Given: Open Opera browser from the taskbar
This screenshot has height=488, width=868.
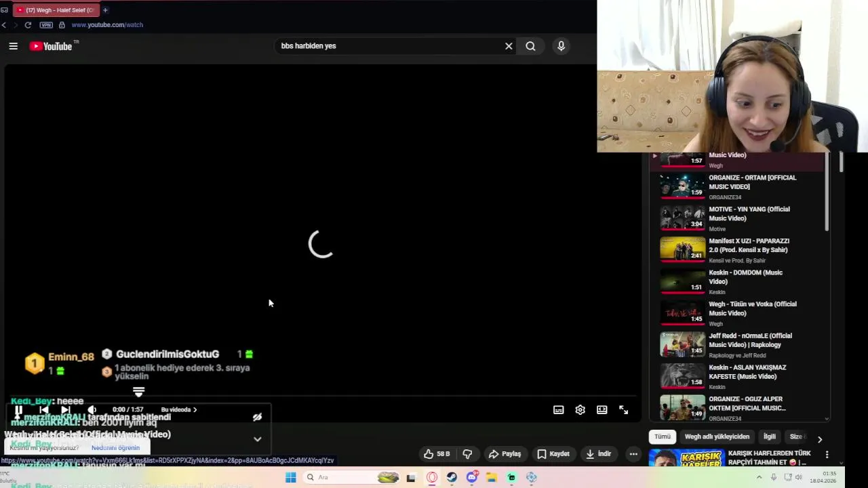Looking at the screenshot, I should 432,478.
